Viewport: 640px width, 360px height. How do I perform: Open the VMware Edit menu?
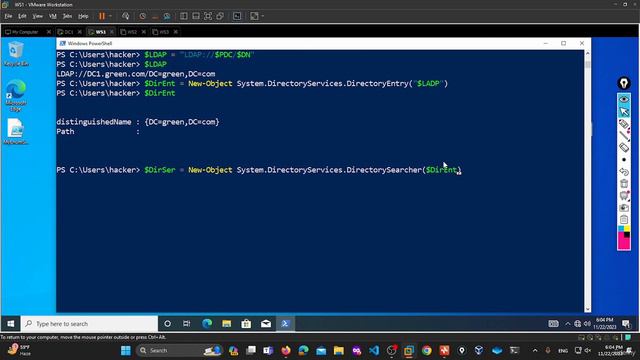22,16
